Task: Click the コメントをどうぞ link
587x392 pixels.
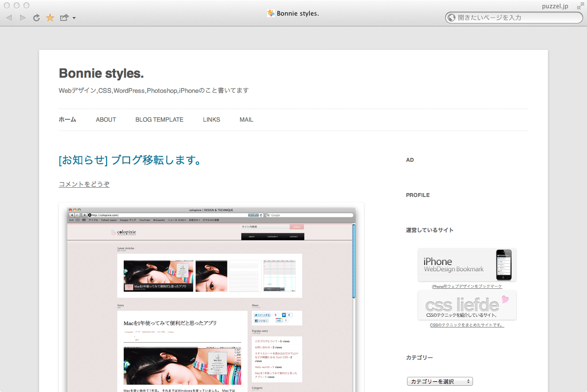Action: click(x=84, y=184)
